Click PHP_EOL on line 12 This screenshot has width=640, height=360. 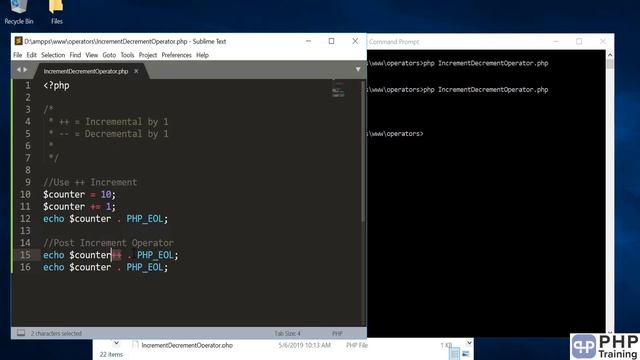(x=144, y=219)
